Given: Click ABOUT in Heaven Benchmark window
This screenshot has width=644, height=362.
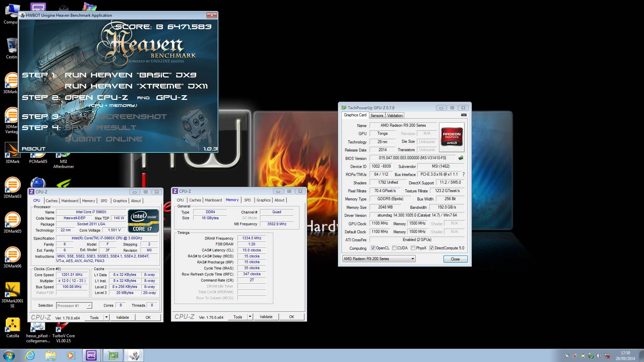Looking at the screenshot, I should [x=34, y=148].
